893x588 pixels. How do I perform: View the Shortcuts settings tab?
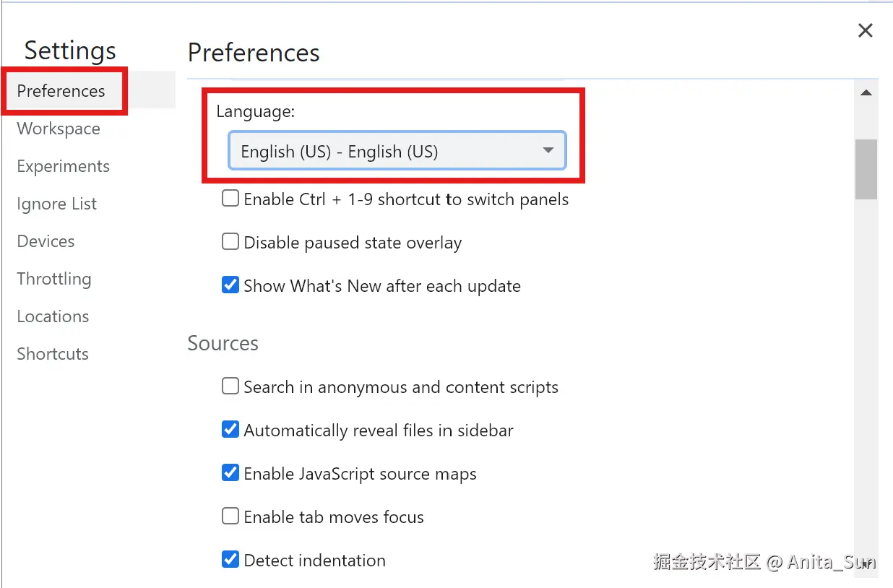(53, 354)
